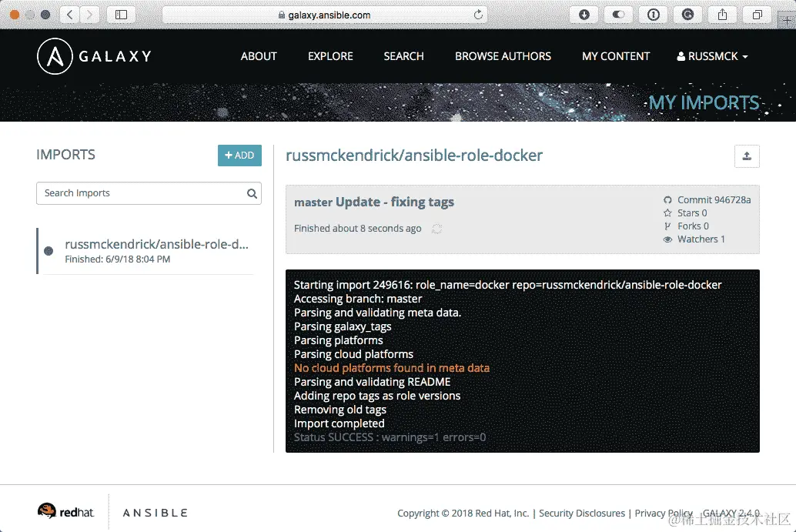The height and width of the screenshot is (532, 796).
Task: Open the russmckendrick/ansible-role-docker heading link
Action: click(414, 156)
